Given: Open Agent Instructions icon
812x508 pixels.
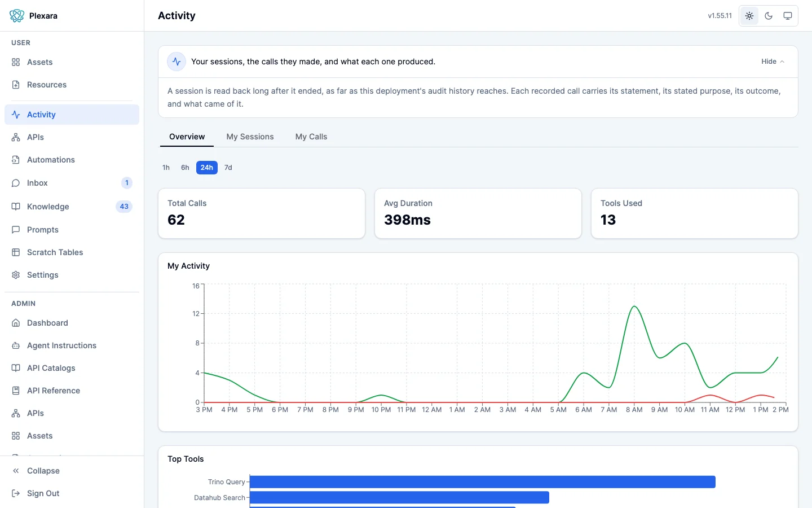Looking at the screenshot, I should (x=16, y=345).
